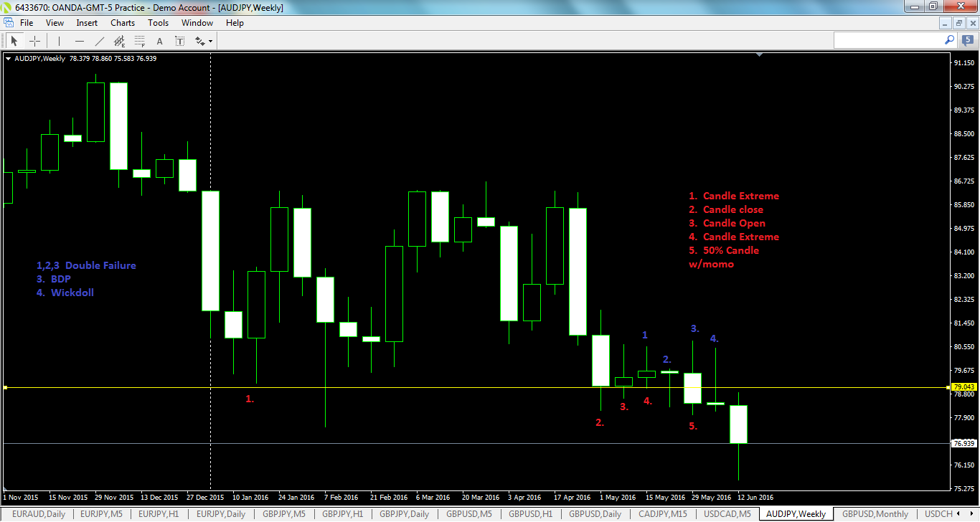Viewport: 980px width, 522px height.
Task: Toggle the cursor selection mode
Action: [x=14, y=41]
